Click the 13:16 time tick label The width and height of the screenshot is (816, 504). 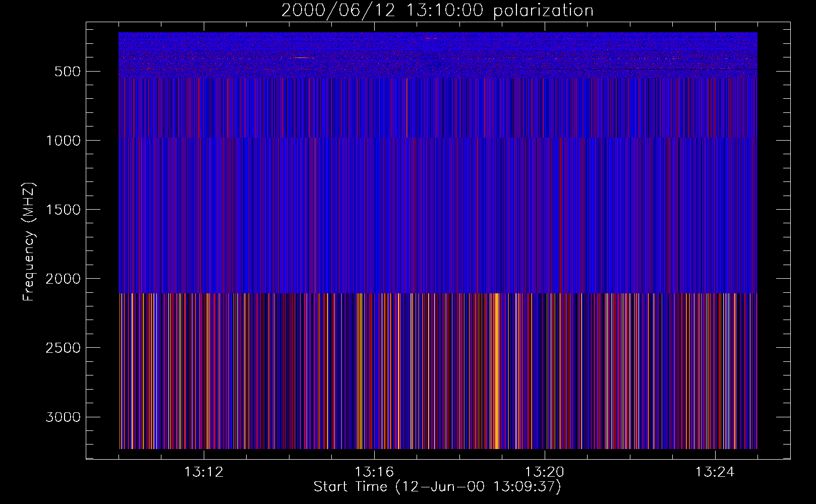pos(374,472)
